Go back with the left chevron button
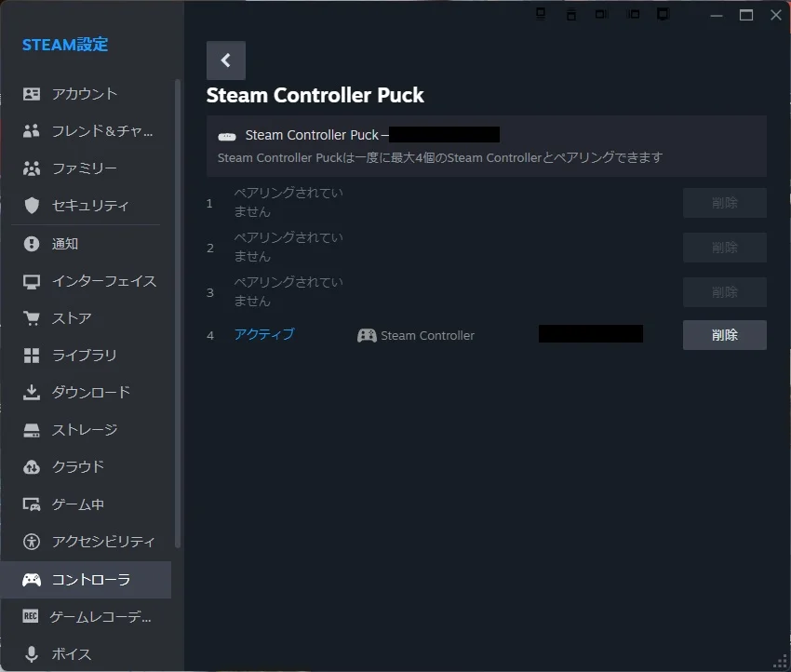Screen dimensions: 791x672 point(225,60)
